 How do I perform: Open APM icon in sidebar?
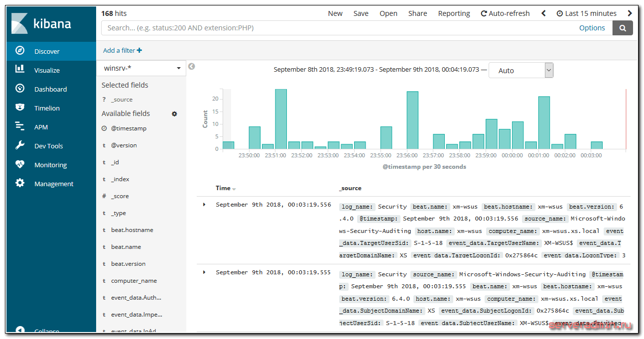(x=20, y=126)
